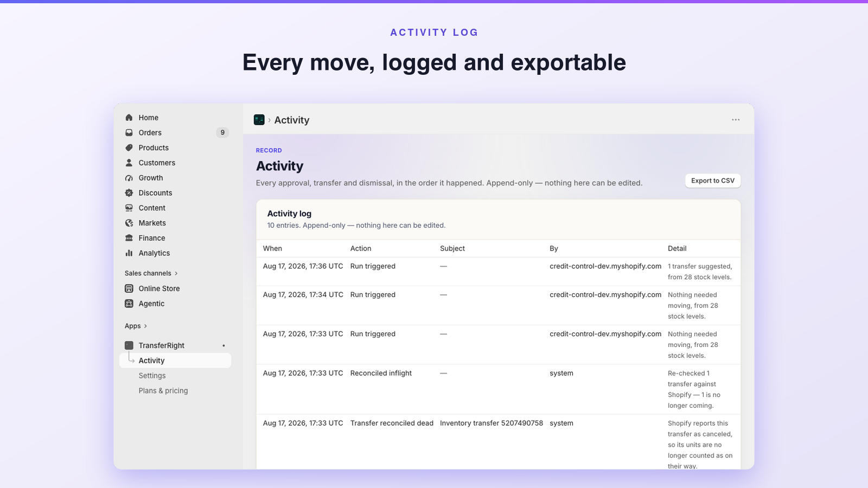The image size is (868, 488).
Task: Click the Reconciled inflight action cell
Action: point(381,373)
